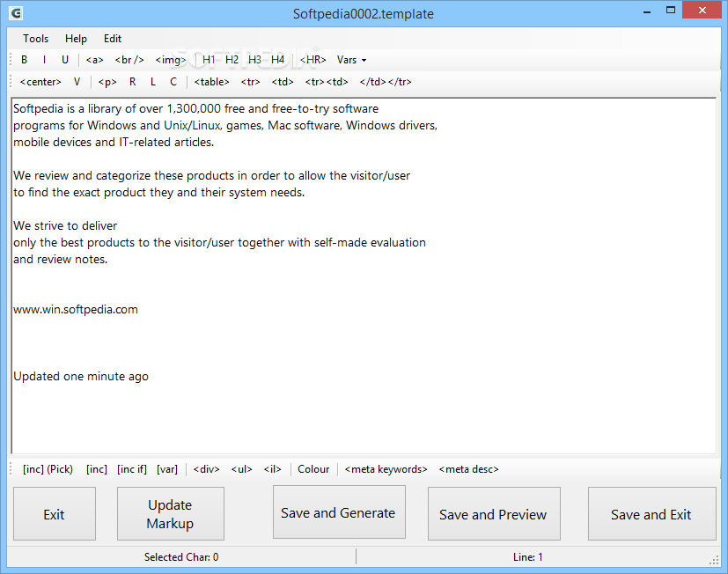The width and height of the screenshot is (728, 574).
Task: Click the Exit button
Action: 55,514
